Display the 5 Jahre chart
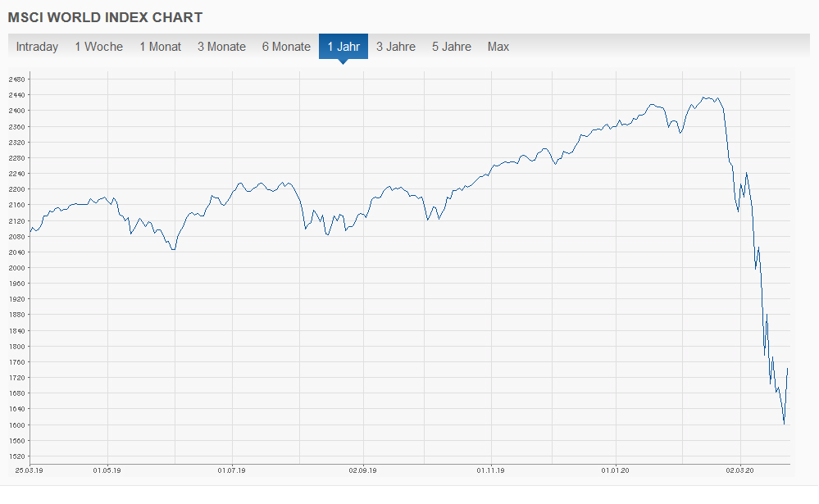 pos(452,47)
